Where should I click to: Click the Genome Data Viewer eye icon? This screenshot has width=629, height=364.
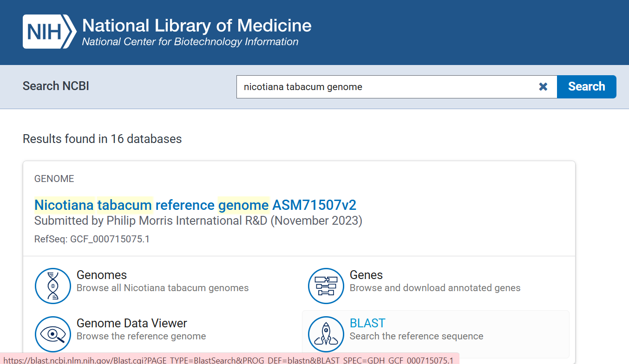pos(53,334)
